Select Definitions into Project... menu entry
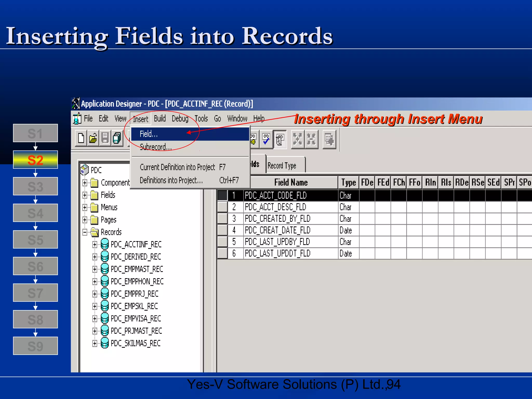The width and height of the screenshot is (532, 399). pyautogui.click(x=190, y=180)
